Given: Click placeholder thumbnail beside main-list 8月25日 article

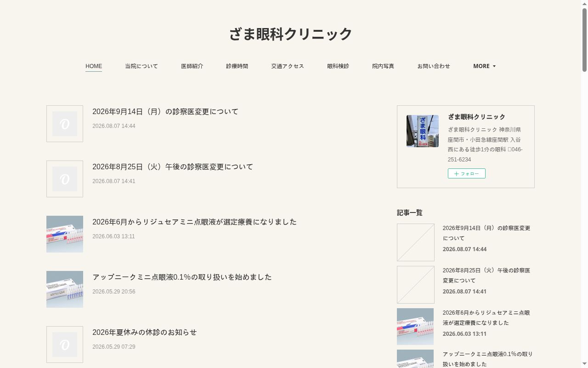Looking at the screenshot, I should pos(65,179).
